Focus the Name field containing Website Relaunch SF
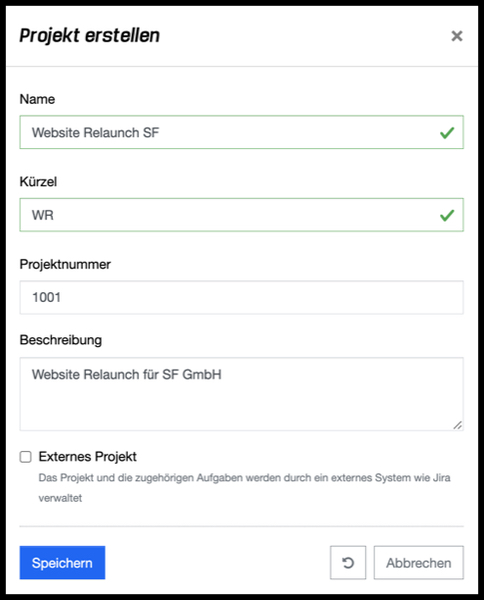This screenshot has width=484, height=600. 241,132
